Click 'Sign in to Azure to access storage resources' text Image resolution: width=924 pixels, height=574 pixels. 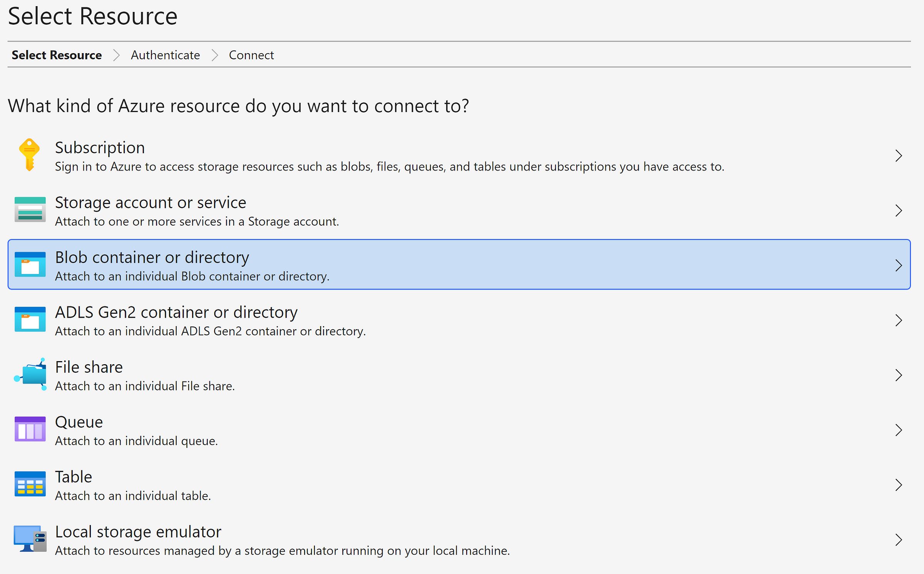[x=390, y=167]
